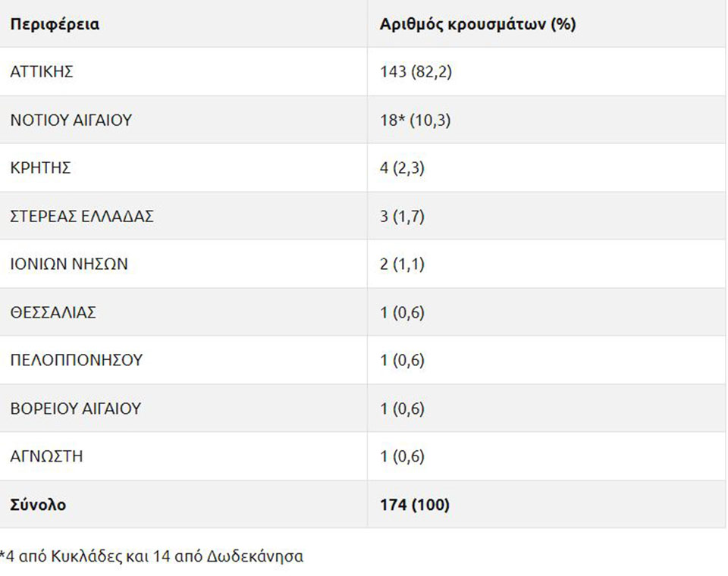Select the ΑΓΝΩΣΤΗ region cell

tap(46, 456)
